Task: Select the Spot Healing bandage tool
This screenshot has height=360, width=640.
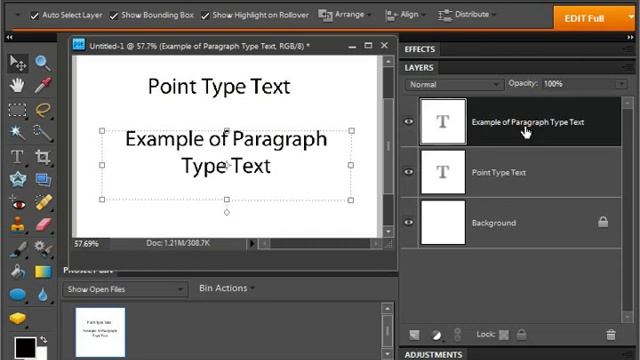Action: pos(42,203)
